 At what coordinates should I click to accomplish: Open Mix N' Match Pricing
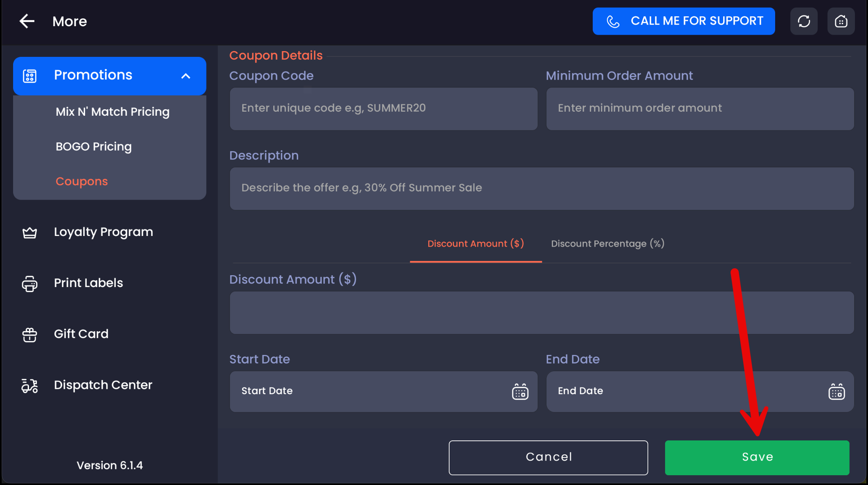[x=112, y=112]
